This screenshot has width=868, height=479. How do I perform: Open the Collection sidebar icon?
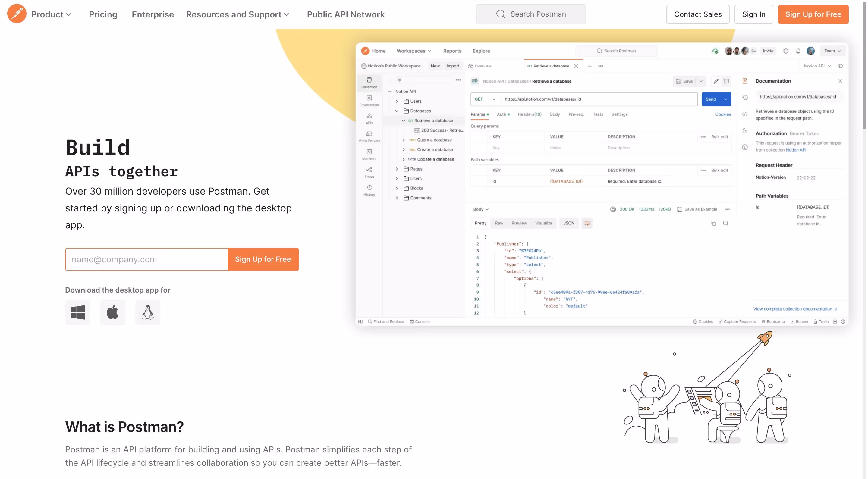(369, 82)
